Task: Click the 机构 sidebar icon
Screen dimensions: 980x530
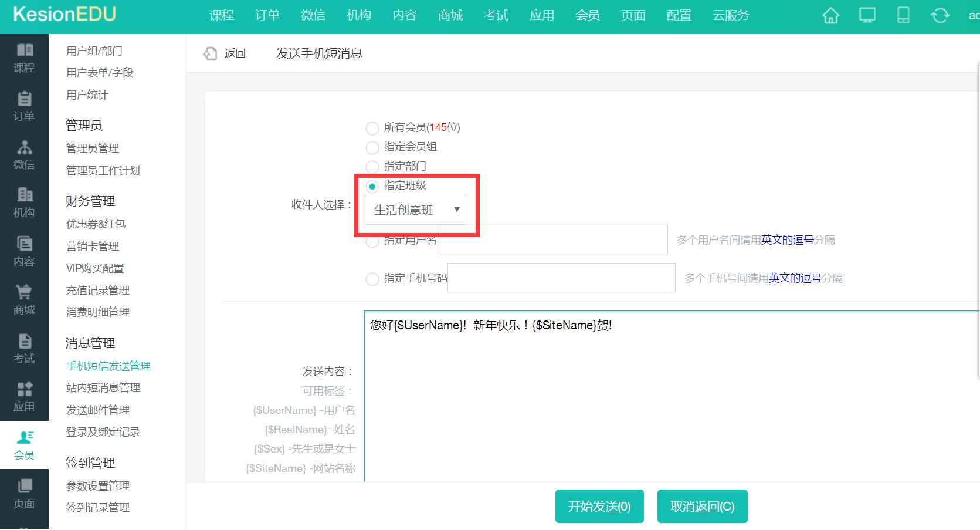Action: (24, 202)
